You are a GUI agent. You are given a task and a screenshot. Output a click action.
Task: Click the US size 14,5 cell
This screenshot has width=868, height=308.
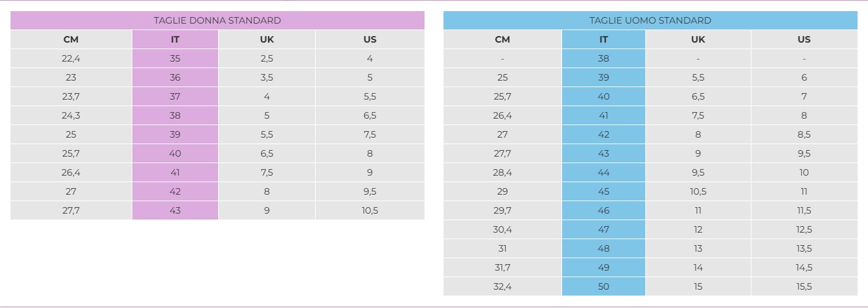point(804,267)
